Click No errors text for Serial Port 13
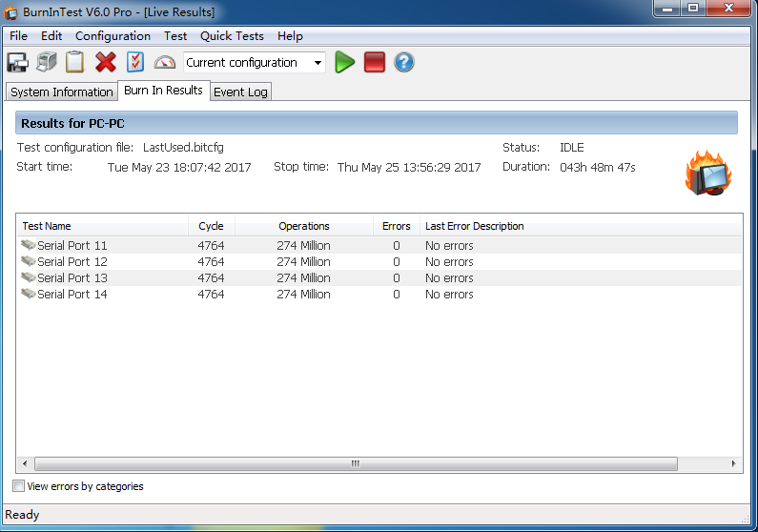This screenshot has width=758, height=532. tap(449, 277)
